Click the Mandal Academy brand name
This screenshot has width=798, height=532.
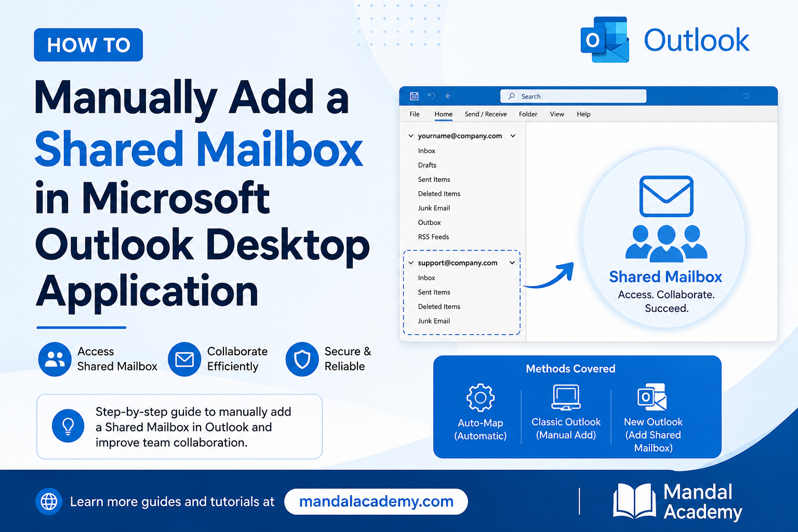pyautogui.click(x=703, y=502)
